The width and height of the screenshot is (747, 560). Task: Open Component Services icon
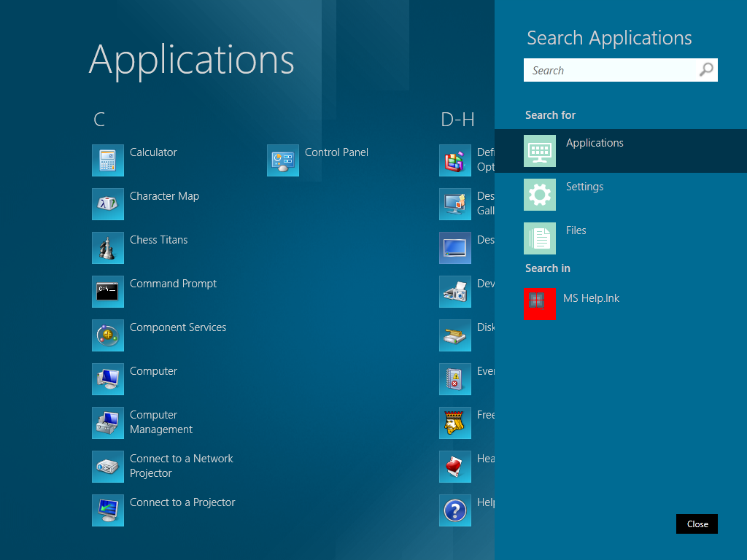tap(108, 335)
